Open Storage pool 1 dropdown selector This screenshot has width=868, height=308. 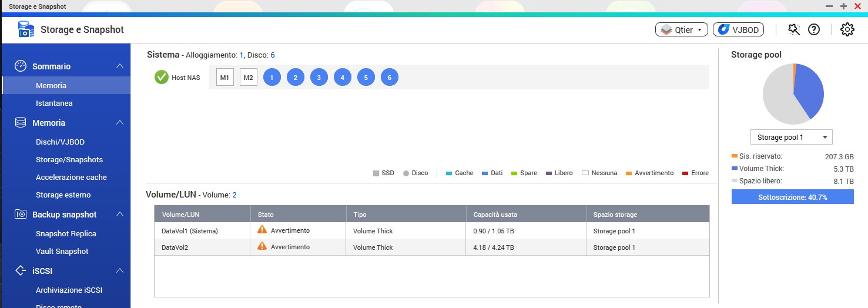pyautogui.click(x=791, y=137)
